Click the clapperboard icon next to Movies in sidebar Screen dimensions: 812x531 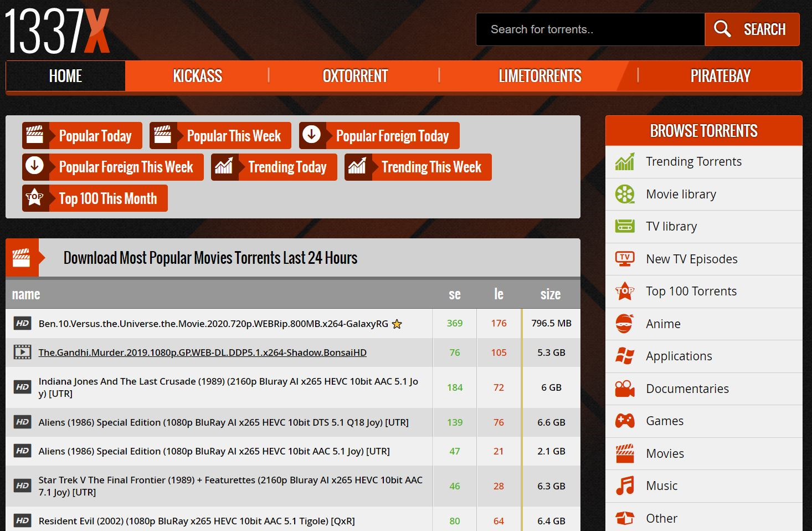(x=625, y=453)
